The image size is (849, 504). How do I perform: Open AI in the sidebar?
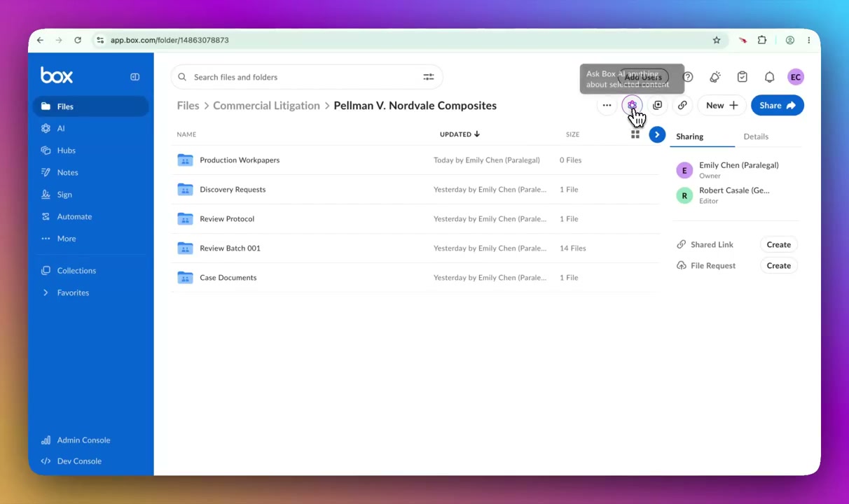61,128
